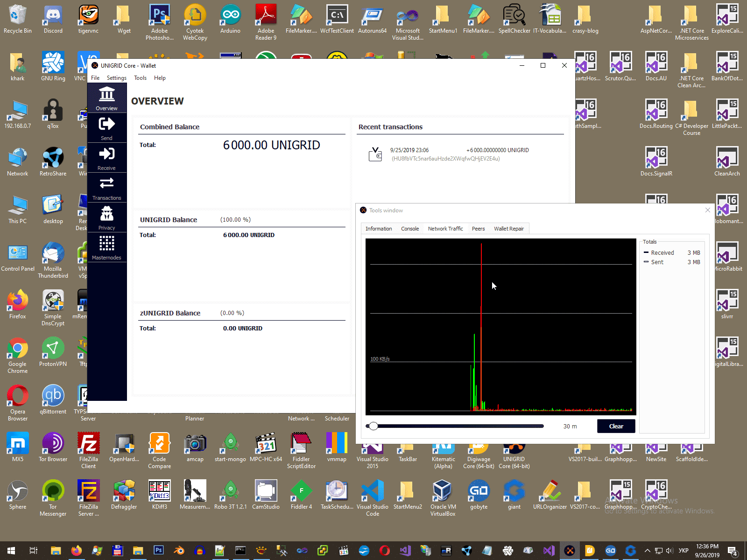Image resolution: width=747 pixels, height=560 pixels.
Task: Select the Arduino desktop shortcut
Action: click(x=231, y=19)
